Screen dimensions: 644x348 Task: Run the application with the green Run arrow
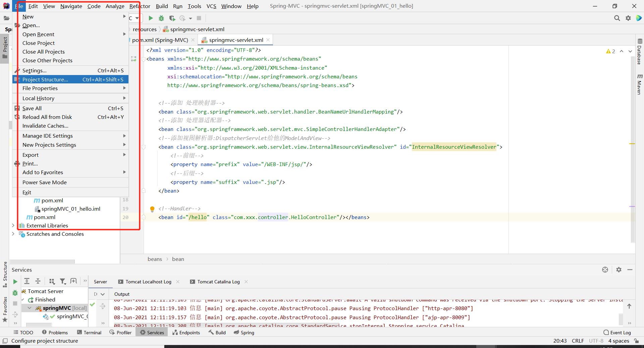151,18
